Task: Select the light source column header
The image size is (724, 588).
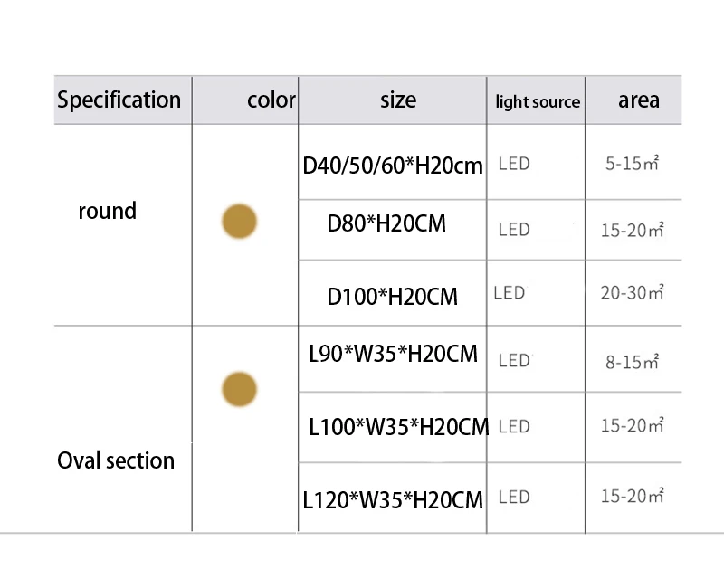Action: pyautogui.click(x=538, y=101)
